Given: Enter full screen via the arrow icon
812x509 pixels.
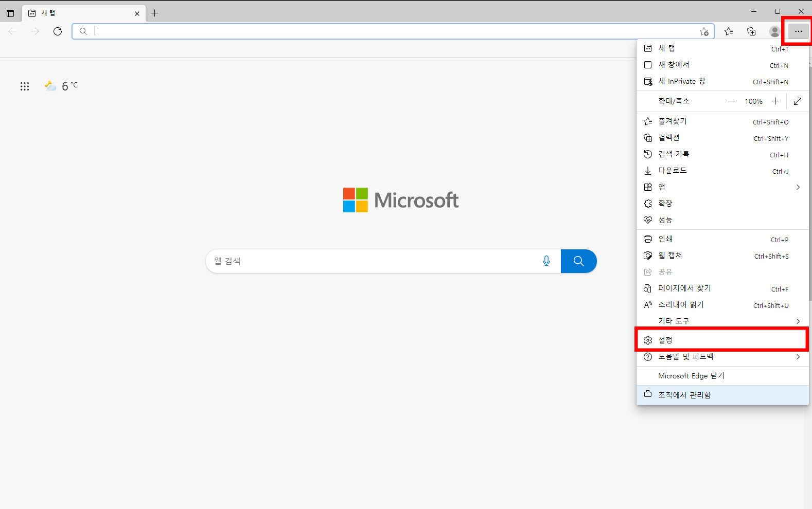Looking at the screenshot, I should click(798, 101).
